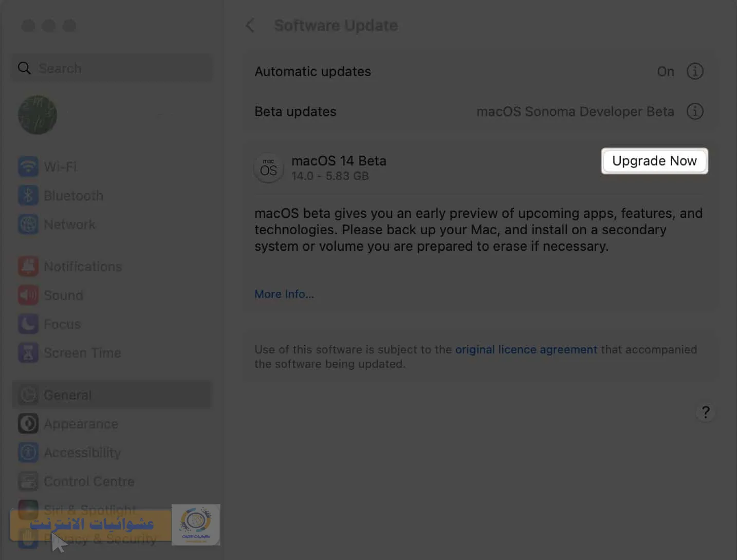Focus the sidebar Search field
Image resolution: width=737 pixels, height=560 pixels.
113,68
